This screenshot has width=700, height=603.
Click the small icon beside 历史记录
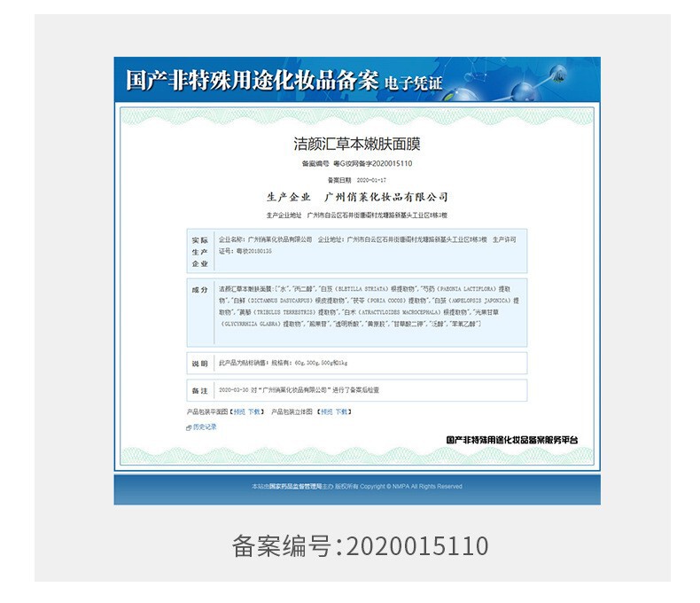189,428
